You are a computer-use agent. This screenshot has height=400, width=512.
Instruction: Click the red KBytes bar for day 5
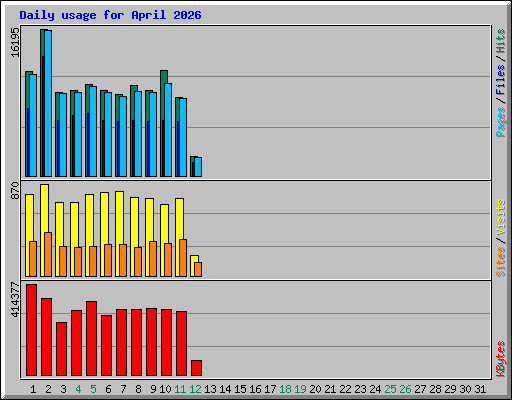pyautogui.click(x=91, y=338)
